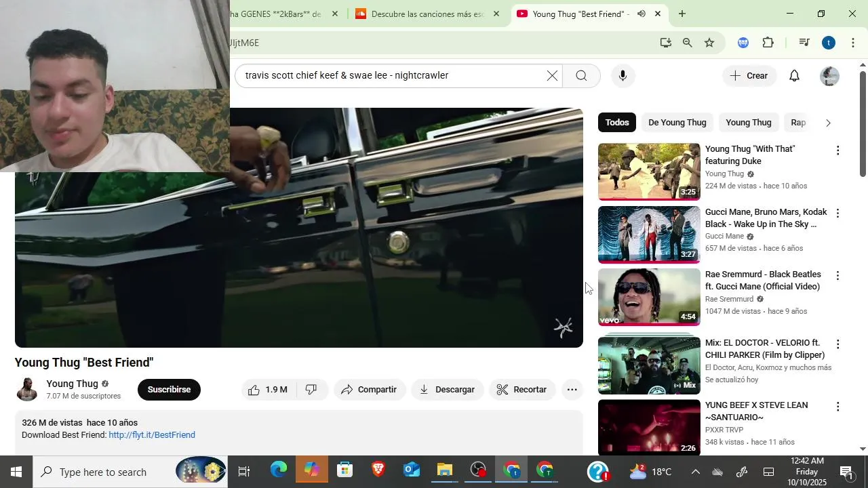The width and height of the screenshot is (868, 488).
Task: Open the Chrome profile icon
Action: (x=829, y=43)
